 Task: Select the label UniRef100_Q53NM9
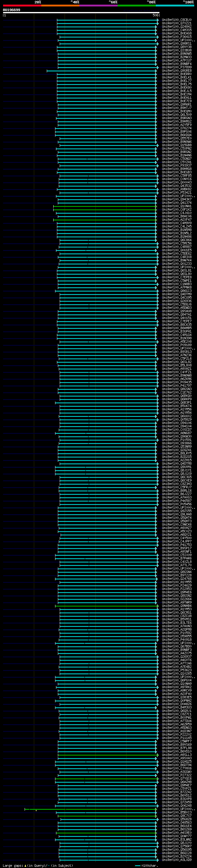pyautogui.click(x=176, y=446)
